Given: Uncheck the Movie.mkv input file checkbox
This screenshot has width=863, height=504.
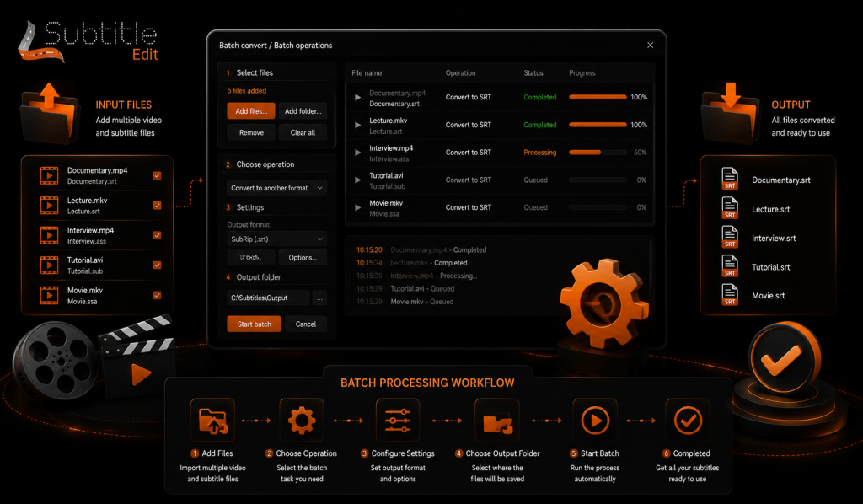Looking at the screenshot, I should [157, 296].
